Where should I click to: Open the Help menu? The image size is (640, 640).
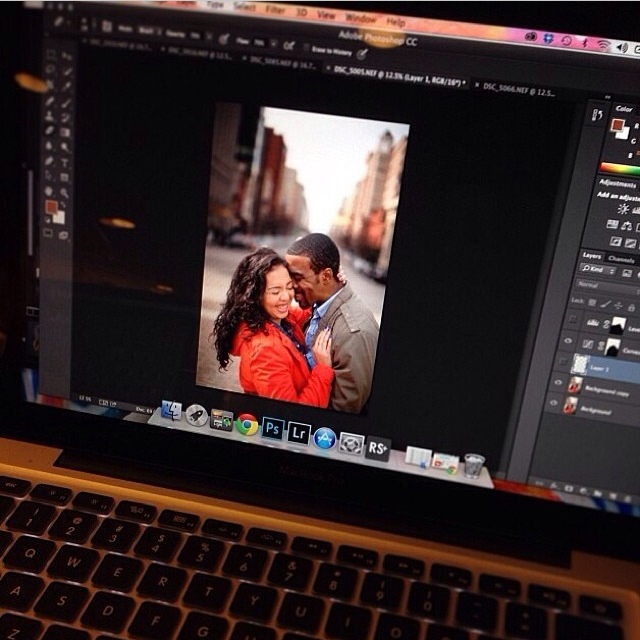click(396, 22)
